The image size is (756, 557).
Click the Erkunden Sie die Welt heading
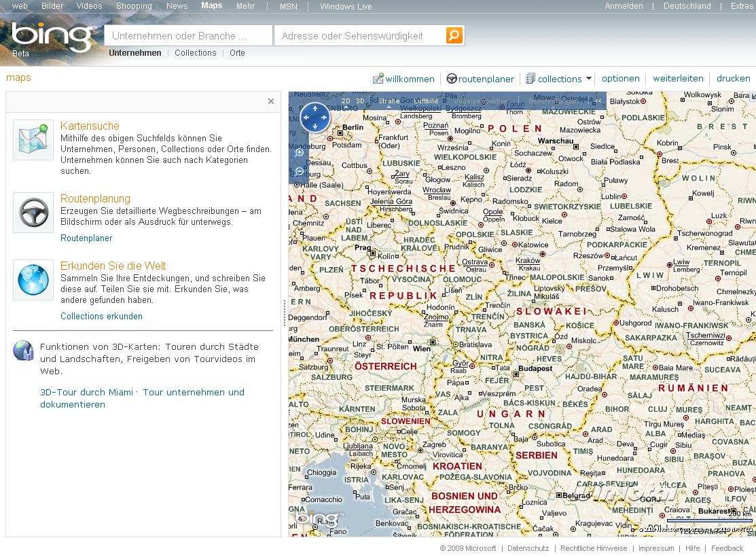(113, 266)
